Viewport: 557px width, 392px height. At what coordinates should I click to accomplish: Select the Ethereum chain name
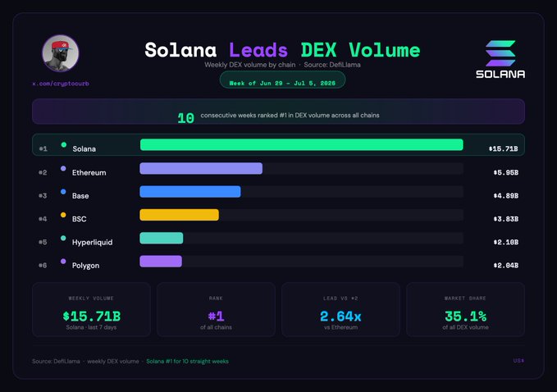pyautogui.click(x=89, y=172)
